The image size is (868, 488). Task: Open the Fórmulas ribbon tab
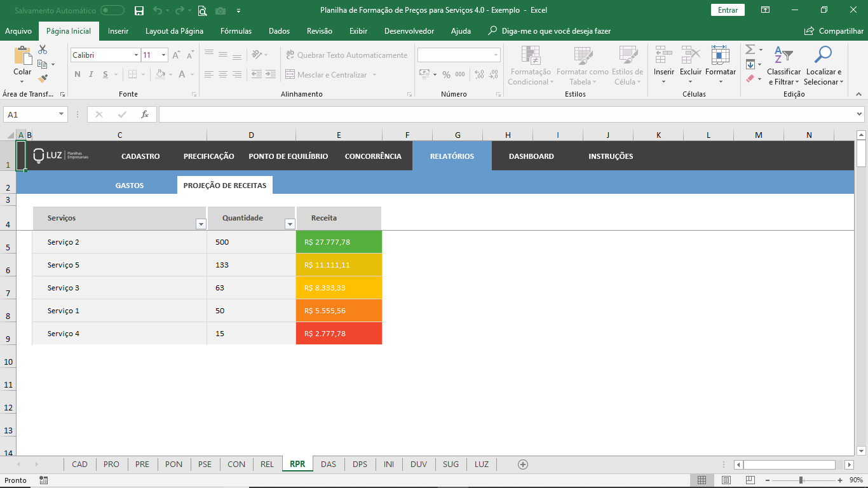[x=236, y=31]
